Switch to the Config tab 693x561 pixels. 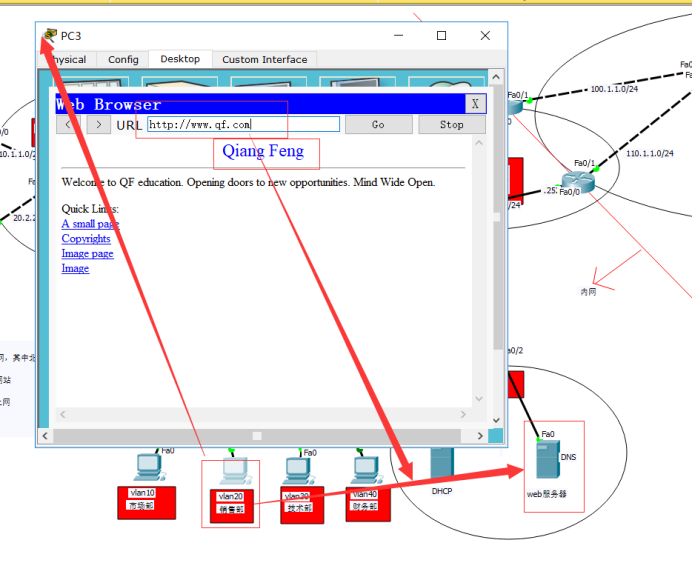[x=123, y=59]
